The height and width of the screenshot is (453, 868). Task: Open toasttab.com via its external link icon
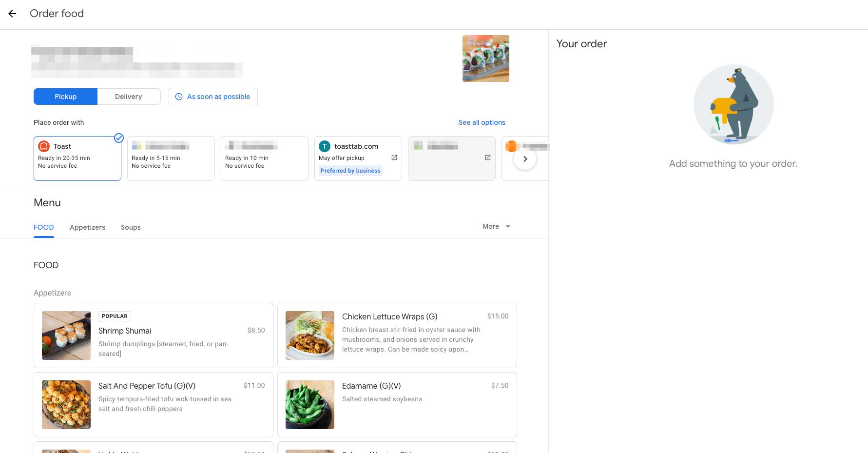pos(394,158)
